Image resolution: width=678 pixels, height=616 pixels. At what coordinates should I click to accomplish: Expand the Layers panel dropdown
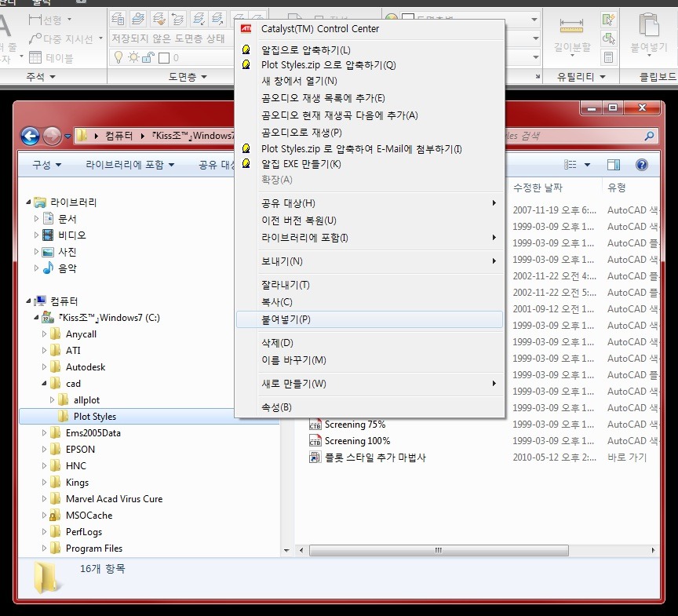(x=188, y=77)
